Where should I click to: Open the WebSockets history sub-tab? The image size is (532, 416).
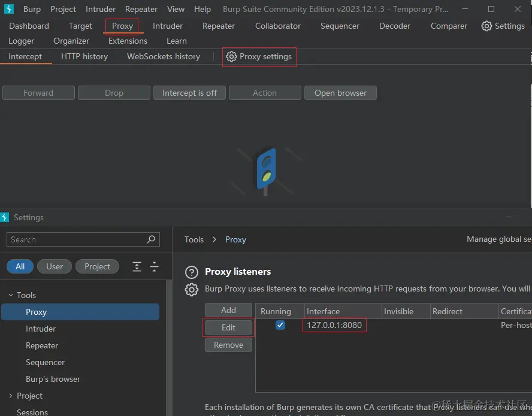(x=164, y=57)
